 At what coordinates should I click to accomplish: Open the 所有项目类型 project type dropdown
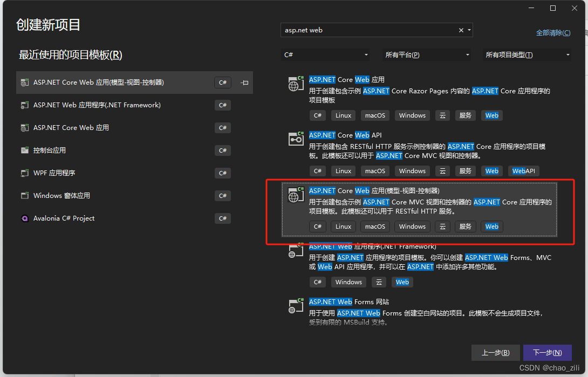[x=527, y=55]
